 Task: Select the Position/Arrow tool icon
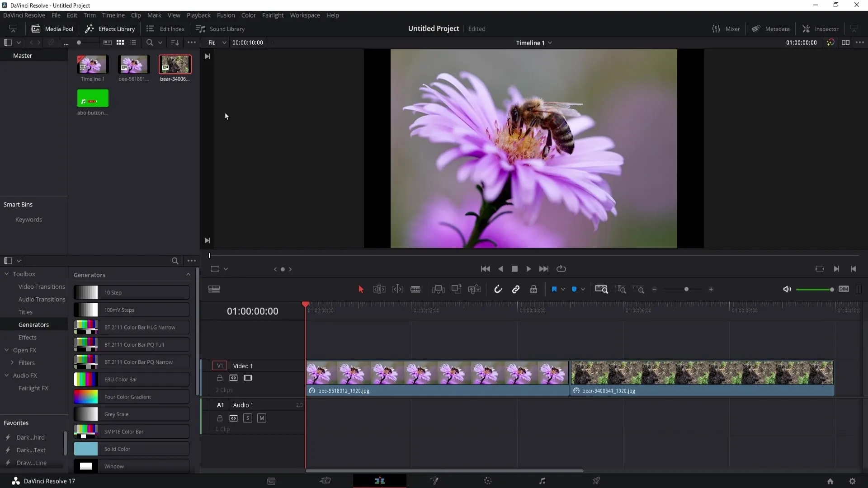click(x=361, y=289)
